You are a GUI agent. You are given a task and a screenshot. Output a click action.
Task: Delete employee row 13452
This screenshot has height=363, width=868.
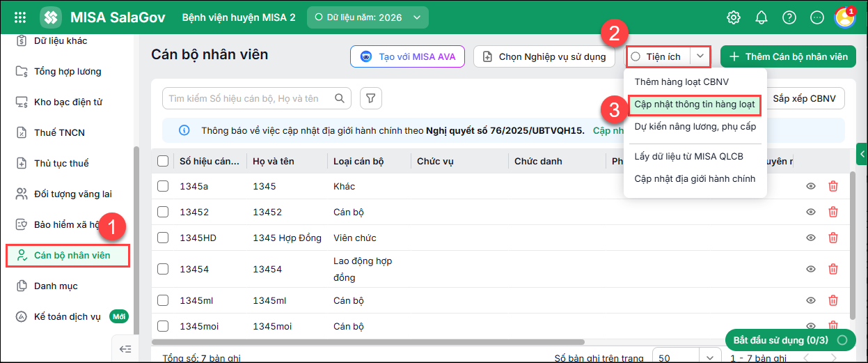pos(833,212)
